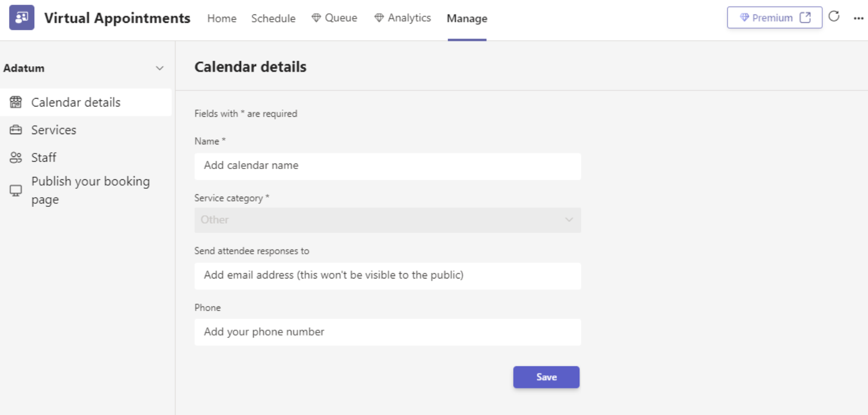Image resolution: width=868 pixels, height=415 pixels.
Task: Click the refresh icon in top bar
Action: point(834,17)
